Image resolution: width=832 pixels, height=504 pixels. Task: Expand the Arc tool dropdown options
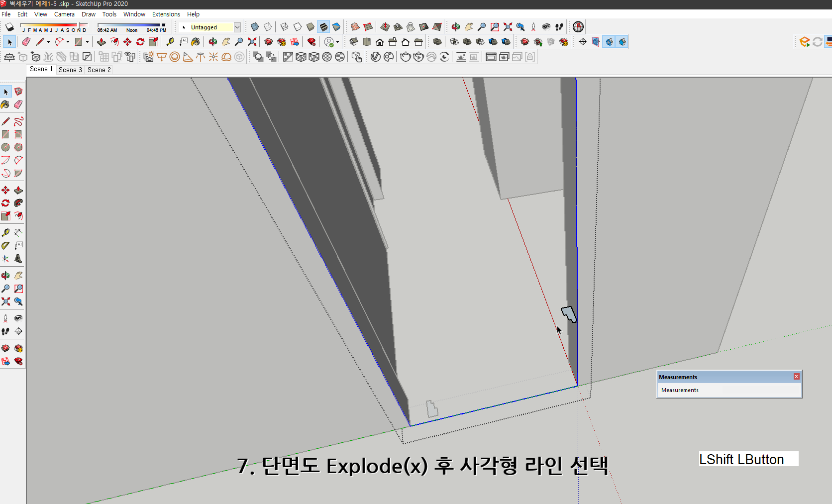68,42
